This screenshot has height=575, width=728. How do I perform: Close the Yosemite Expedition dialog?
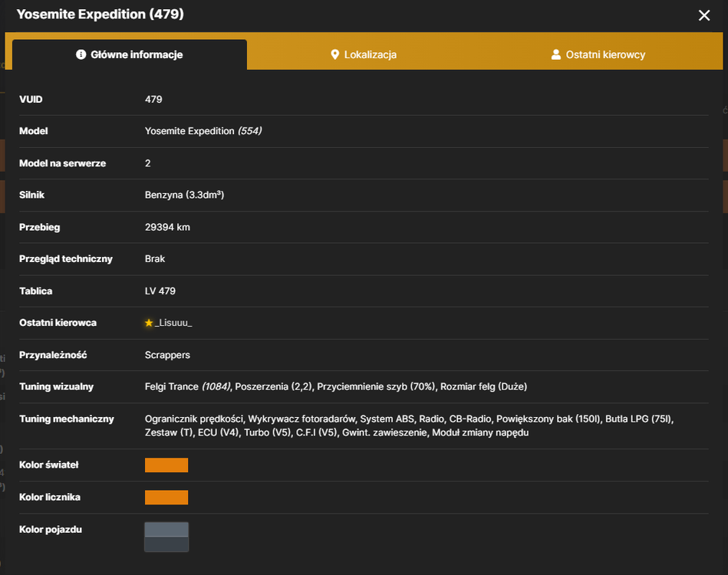pos(704,15)
